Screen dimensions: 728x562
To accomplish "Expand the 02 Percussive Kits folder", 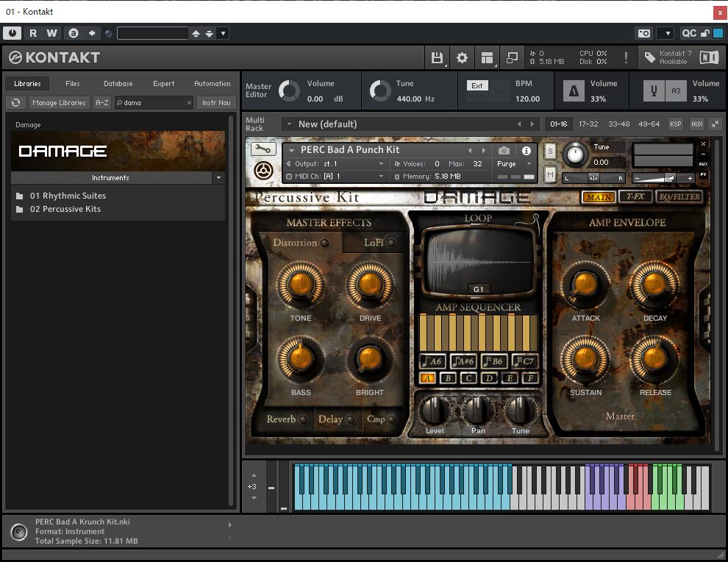I will [65, 209].
